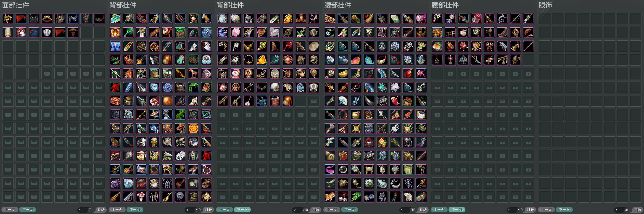The width and height of the screenshot is (644, 214).
Task: Choose the red parrot back accessory
Action: [x=167, y=32]
